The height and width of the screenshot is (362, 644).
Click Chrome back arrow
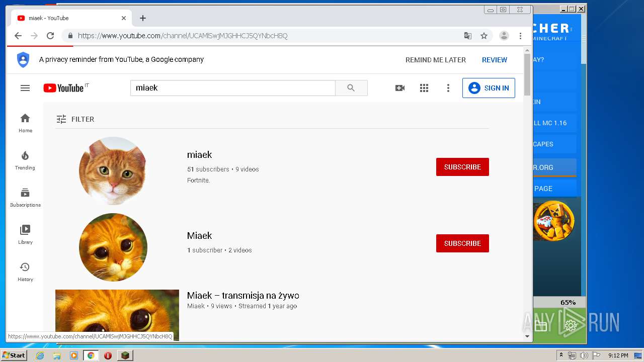point(18,36)
